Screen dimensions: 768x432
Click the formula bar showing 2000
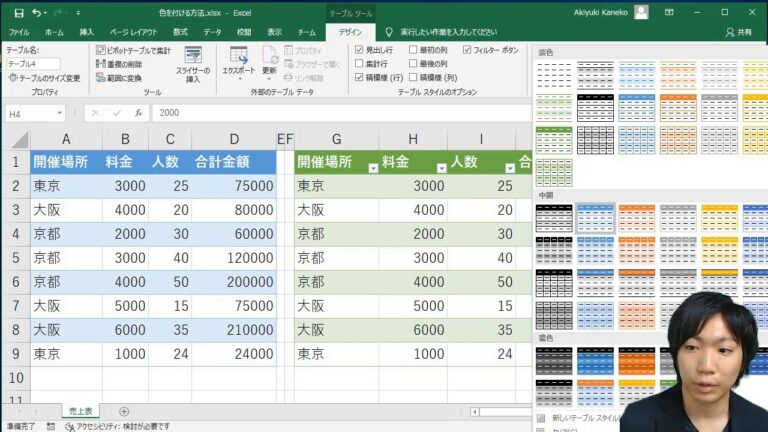pos(341,113)
